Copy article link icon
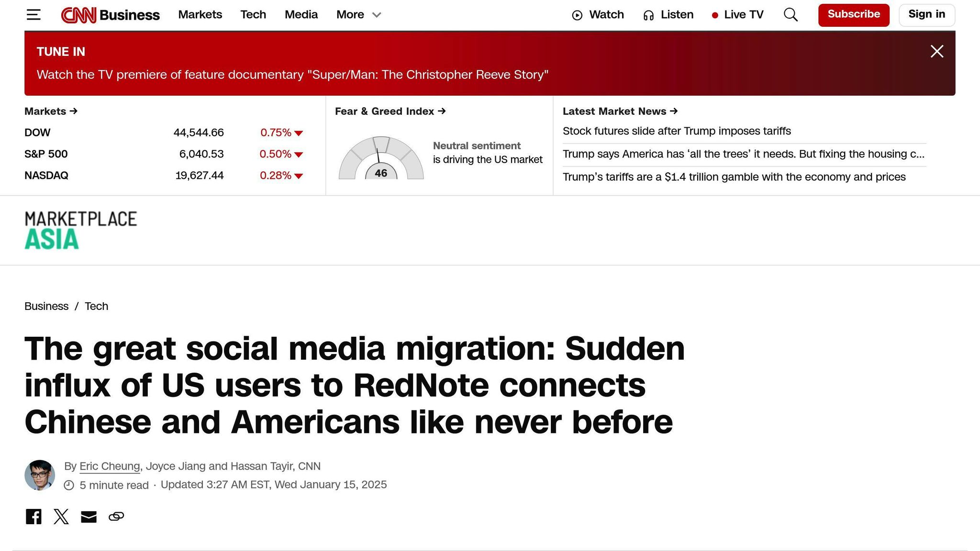The image size is (980, 551). point(116,517)
